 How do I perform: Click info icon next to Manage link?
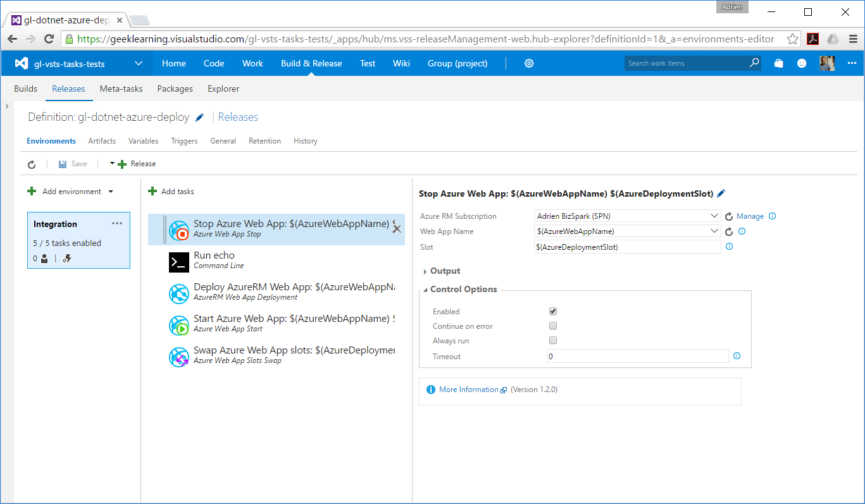[x=772, y=216]
